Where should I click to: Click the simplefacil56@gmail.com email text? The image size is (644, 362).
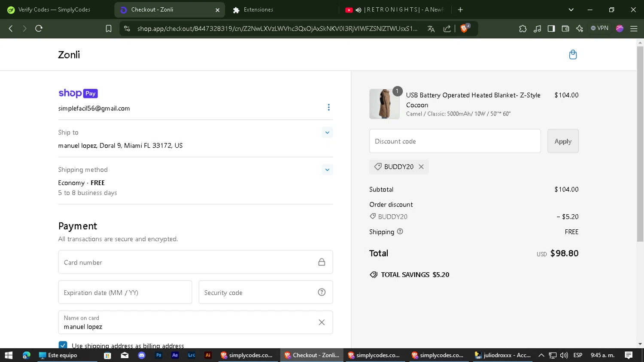(x=94, y=109)
